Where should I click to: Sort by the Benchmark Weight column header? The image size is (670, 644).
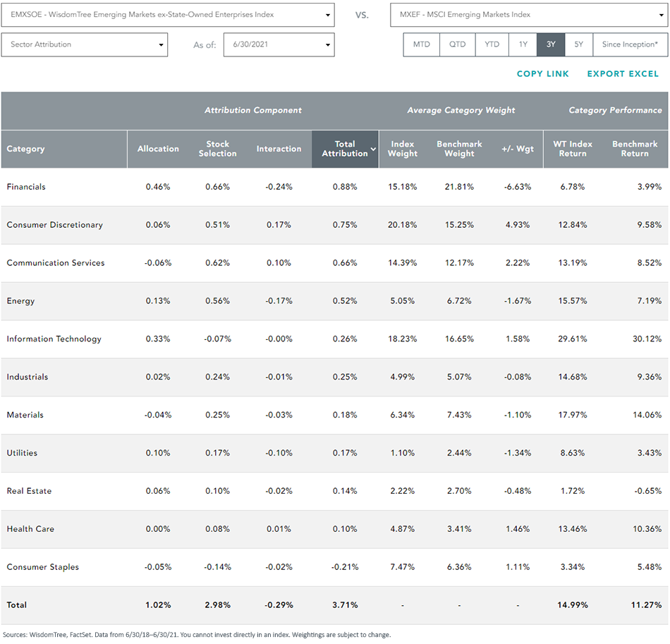(x=459, y=149)
